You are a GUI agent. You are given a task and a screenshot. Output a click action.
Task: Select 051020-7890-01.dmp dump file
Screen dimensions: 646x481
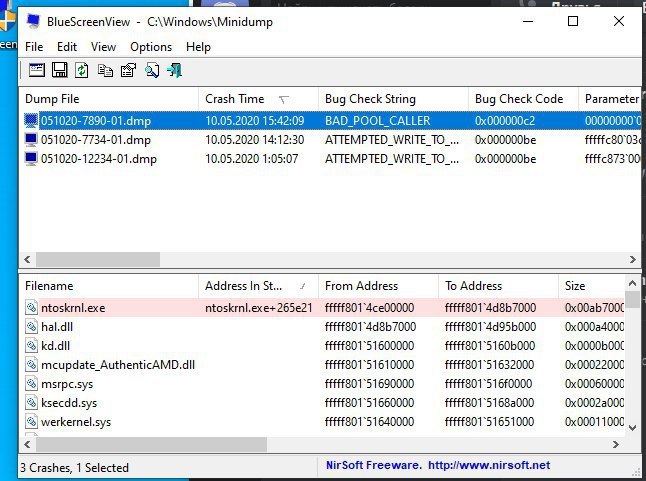(x=96, y=121)
